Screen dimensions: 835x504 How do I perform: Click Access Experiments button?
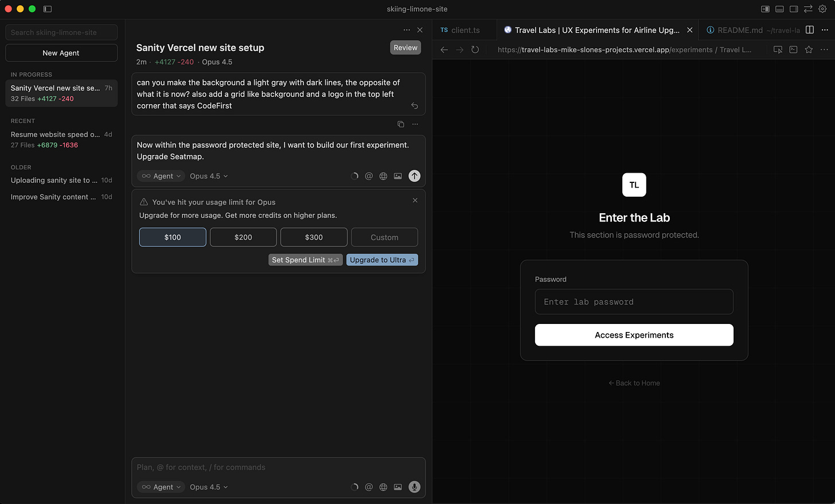[x=634, y=335]
